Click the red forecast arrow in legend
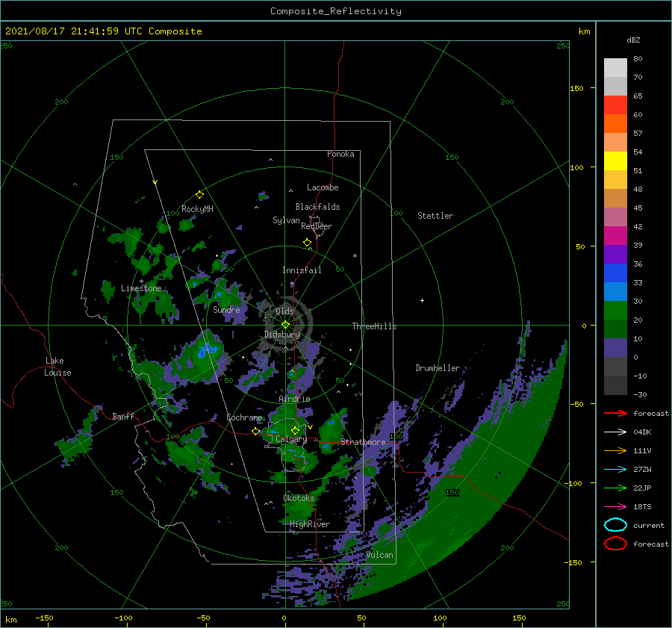The height and width of the screenshot is (628, 672). click(615, 413)
